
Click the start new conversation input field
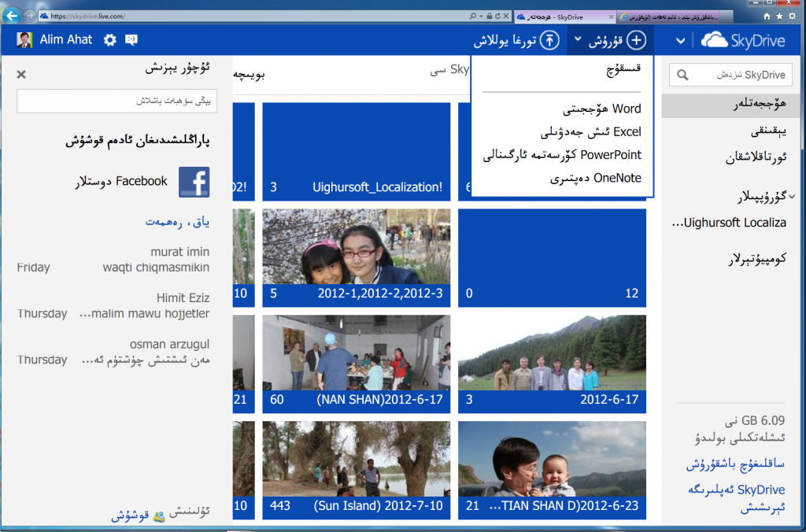pos(116,101)
